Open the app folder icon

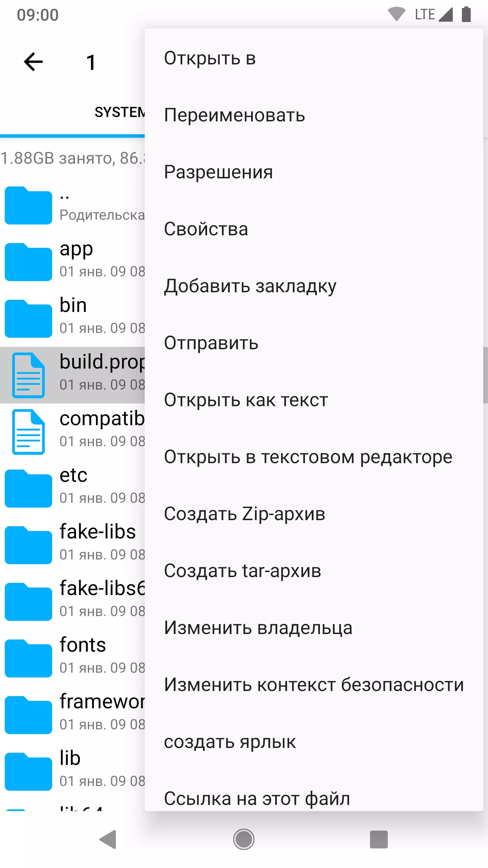click(x=28, y=262)
